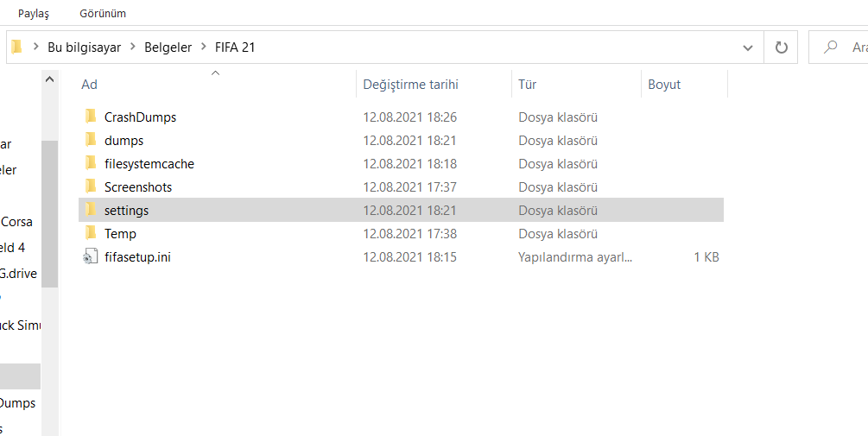Select the CrashDumps folder name
The width and height of the screenshot is (868, 436).
pos(140,117)
